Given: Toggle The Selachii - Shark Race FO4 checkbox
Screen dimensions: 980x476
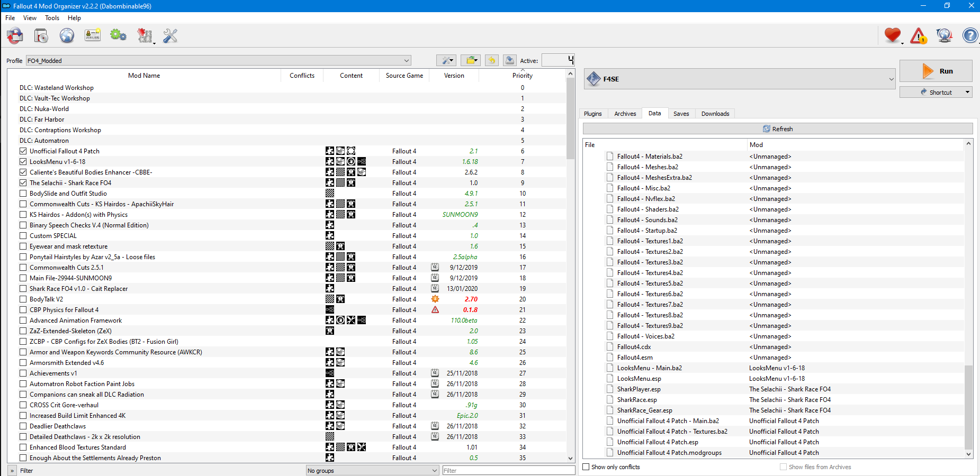Looking at the screenshot, I should 23,183.
